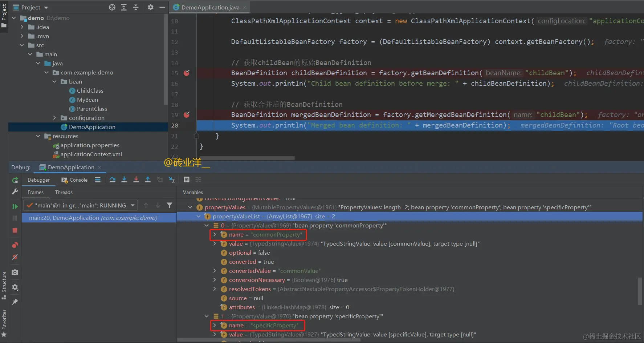Toggle mute breakpoints
The image size is (644, 343).
coord(15,257)
